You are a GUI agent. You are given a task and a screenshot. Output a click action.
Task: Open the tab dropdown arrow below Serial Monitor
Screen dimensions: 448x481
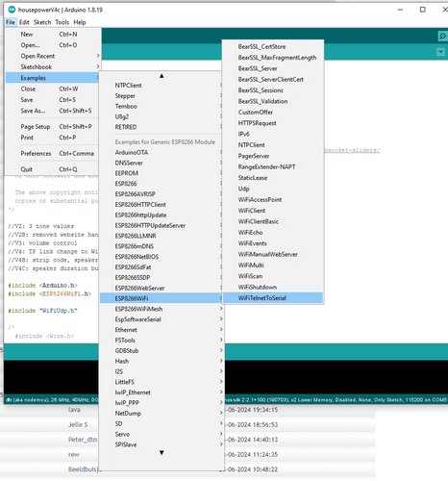point(441,52)
